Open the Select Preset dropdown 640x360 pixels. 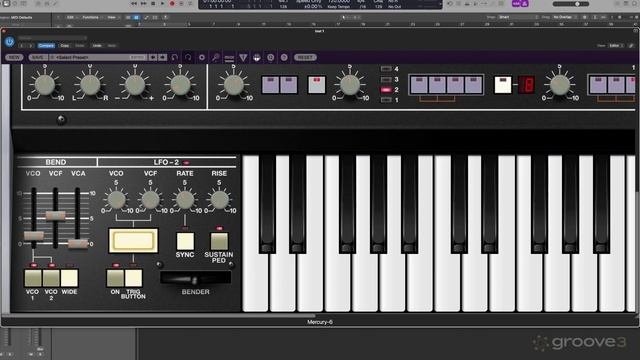98,58
